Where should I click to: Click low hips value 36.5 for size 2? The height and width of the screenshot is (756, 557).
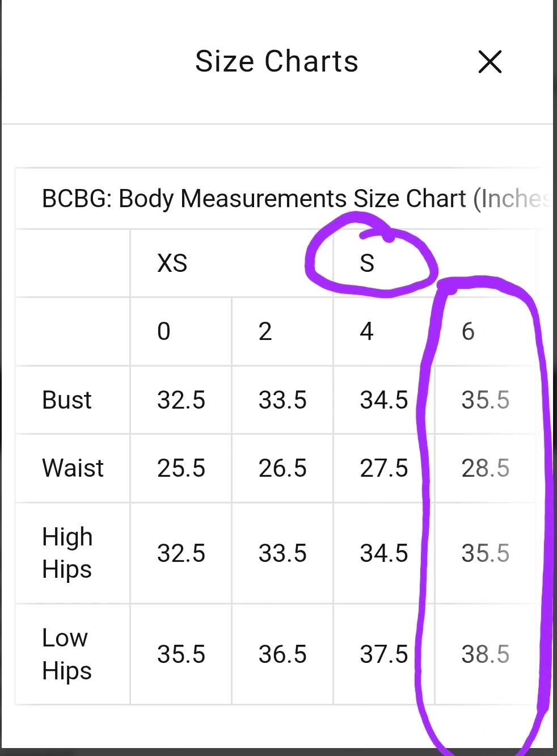click(x=282, y=654)
